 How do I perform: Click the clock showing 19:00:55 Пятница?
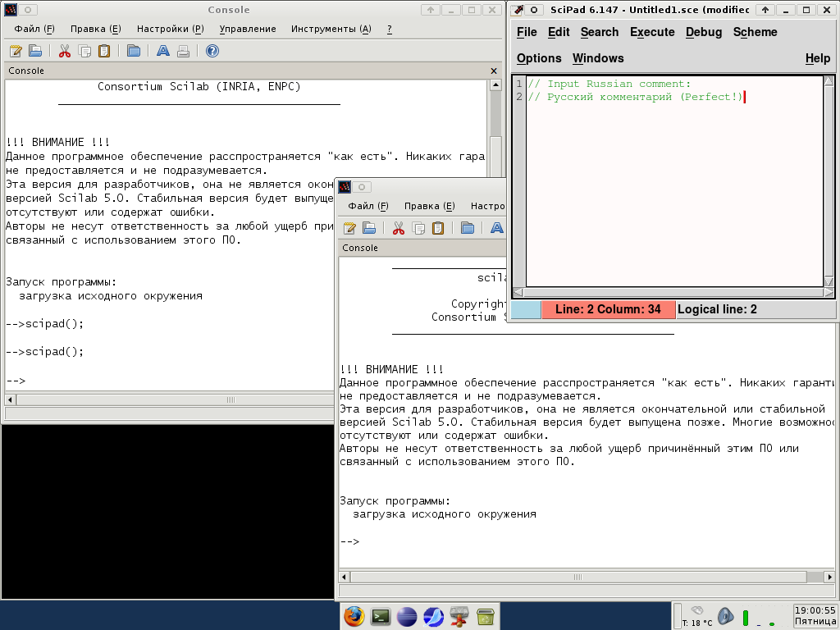click(815, 616)
